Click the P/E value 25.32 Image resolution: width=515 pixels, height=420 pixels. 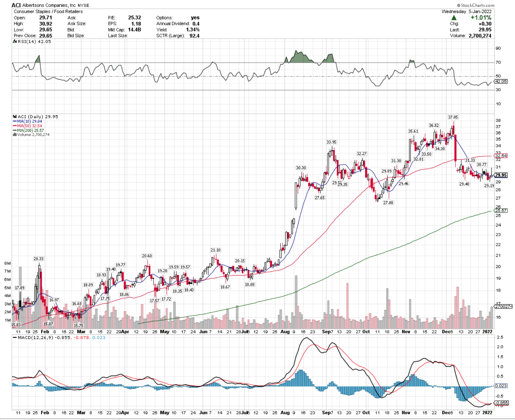pyautogui.click(x=135, y=17)
